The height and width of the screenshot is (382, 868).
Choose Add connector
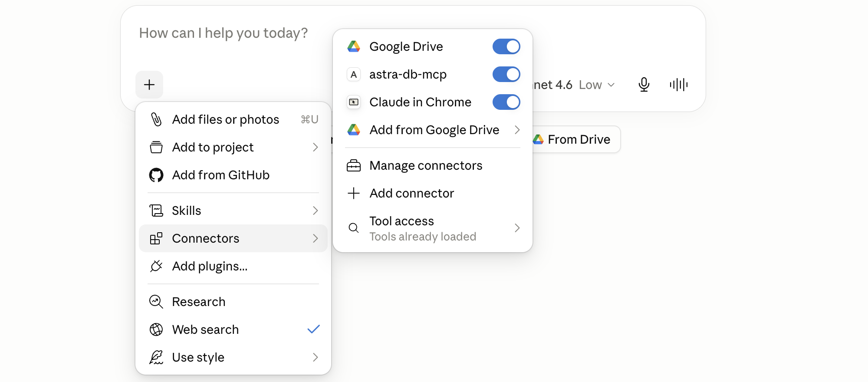click(x=433, y=193)
